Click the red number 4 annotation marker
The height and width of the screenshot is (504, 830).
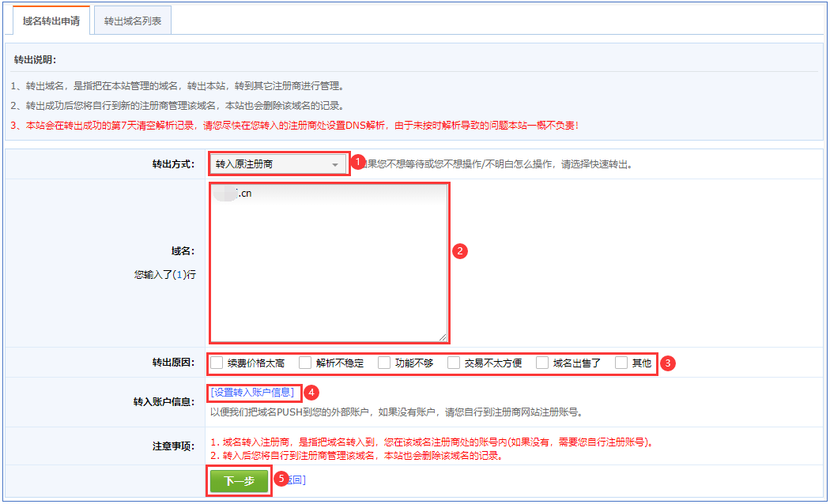(311, 391)
